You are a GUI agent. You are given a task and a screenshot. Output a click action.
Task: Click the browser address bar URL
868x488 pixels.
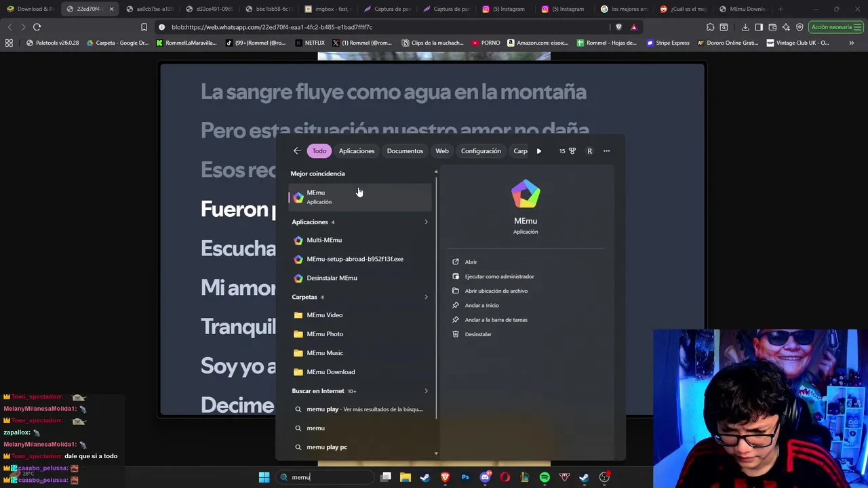271,27
